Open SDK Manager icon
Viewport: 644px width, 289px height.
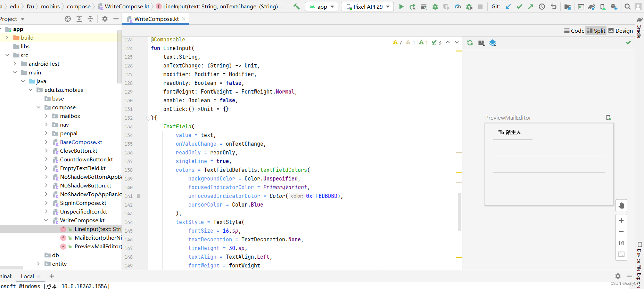[x=614, y=7]
